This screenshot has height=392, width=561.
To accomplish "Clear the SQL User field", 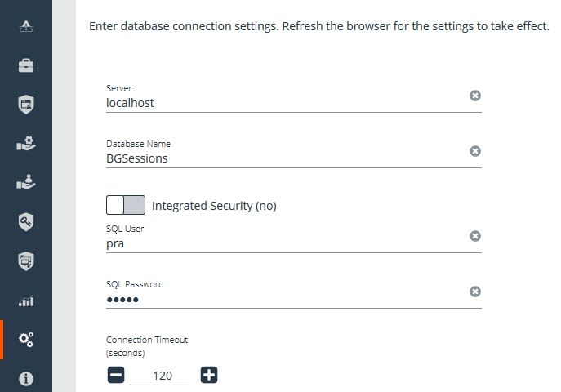I will coord(474,236).
